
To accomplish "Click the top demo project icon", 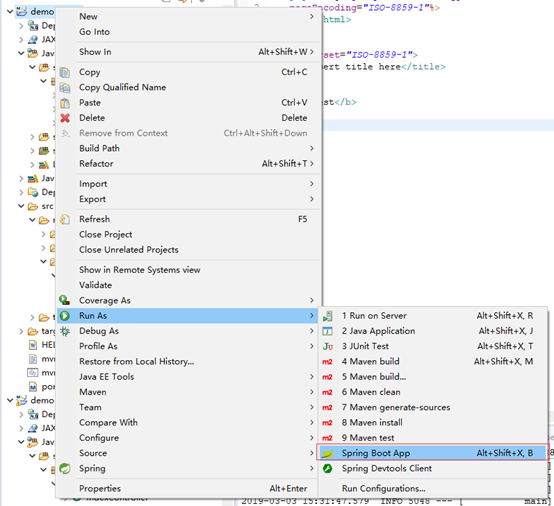I will click(x=22, y=11).
